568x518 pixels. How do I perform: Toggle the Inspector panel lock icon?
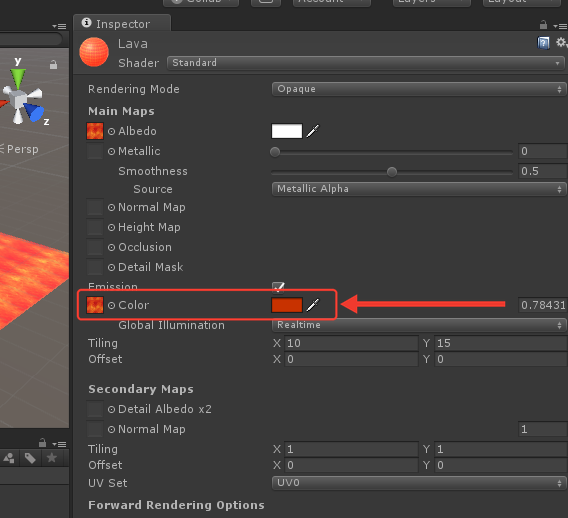point(543,25)
